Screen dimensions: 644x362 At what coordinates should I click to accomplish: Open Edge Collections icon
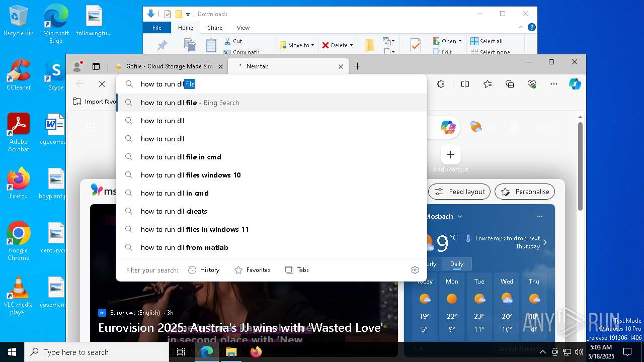point(510,84)
